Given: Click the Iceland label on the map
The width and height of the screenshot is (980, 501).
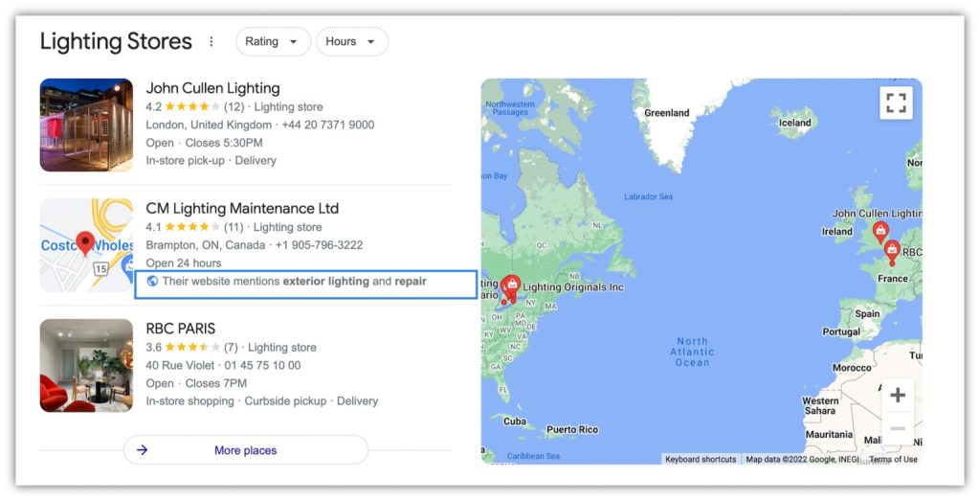Looking at the screenshot, I should coord(794,123).
